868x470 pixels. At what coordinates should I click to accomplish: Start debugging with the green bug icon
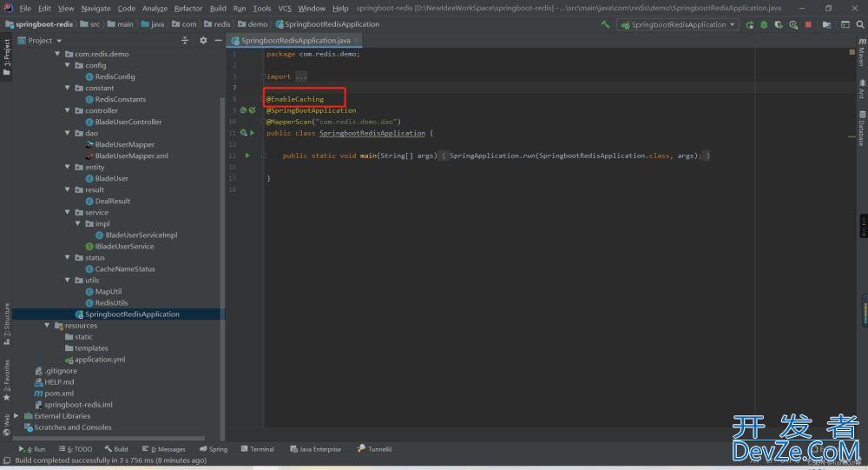[x=764, y=24]
